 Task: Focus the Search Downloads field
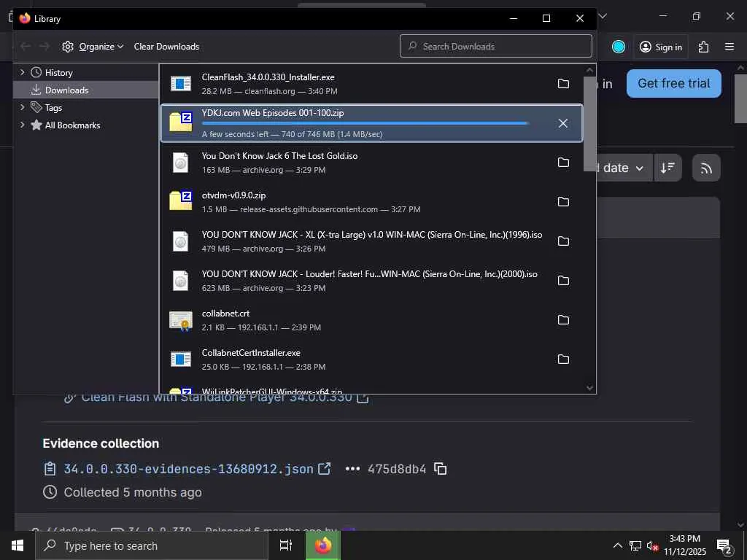[x=496, y=46]
